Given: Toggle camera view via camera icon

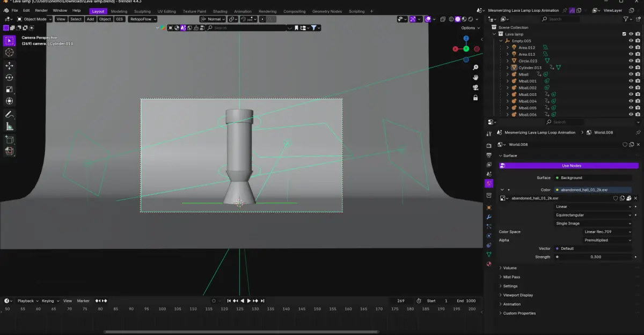Looking at the screenshot, I should [475, 87].
